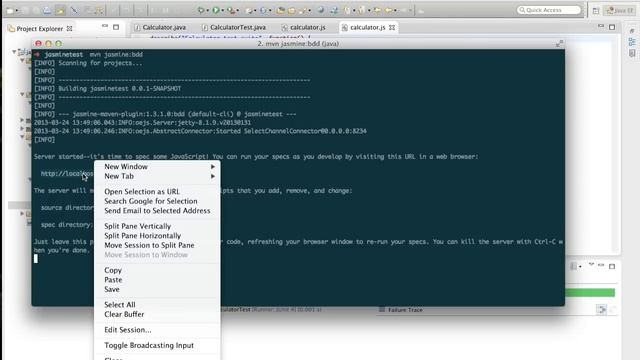640x360 pixels.
Task: Open the New wizard dropdown arrow
Action: pos(17,11)
